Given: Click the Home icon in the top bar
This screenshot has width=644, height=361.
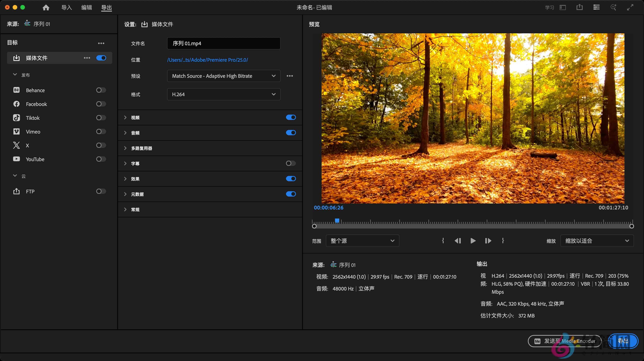Looking at the screenshot, I should 46,7.
